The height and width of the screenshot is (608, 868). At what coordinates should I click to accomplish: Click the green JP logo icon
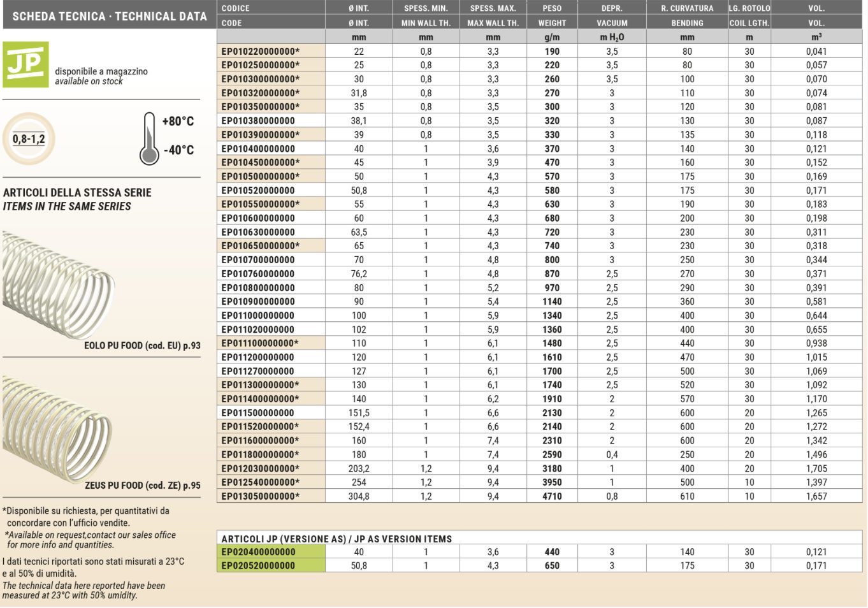coord(25,64)
